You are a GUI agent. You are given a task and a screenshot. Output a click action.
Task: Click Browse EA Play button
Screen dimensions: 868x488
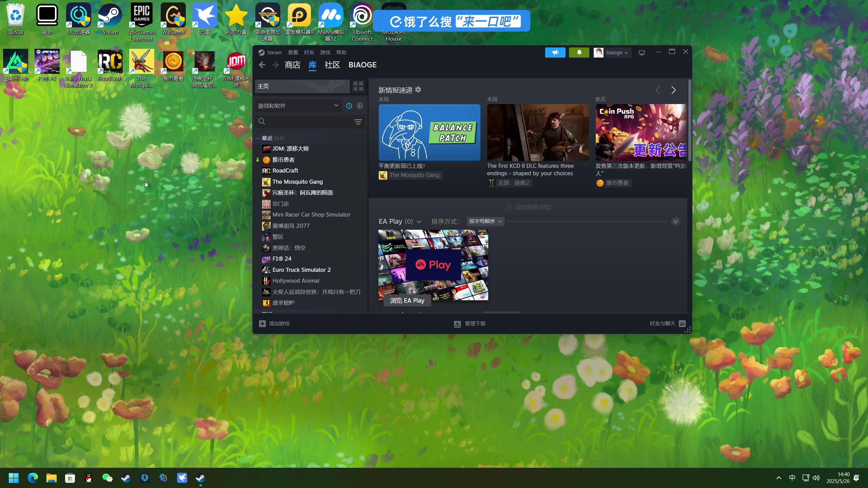(x=407, y=301)
